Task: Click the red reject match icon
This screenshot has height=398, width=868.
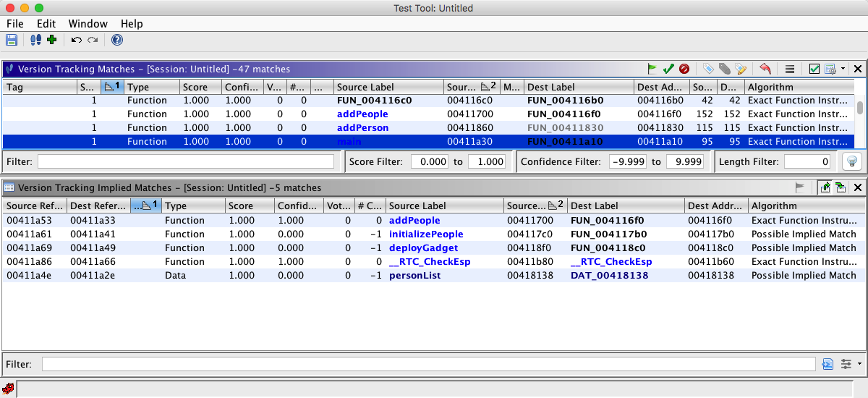Action: pyautogui.click(x=684, y=69)
